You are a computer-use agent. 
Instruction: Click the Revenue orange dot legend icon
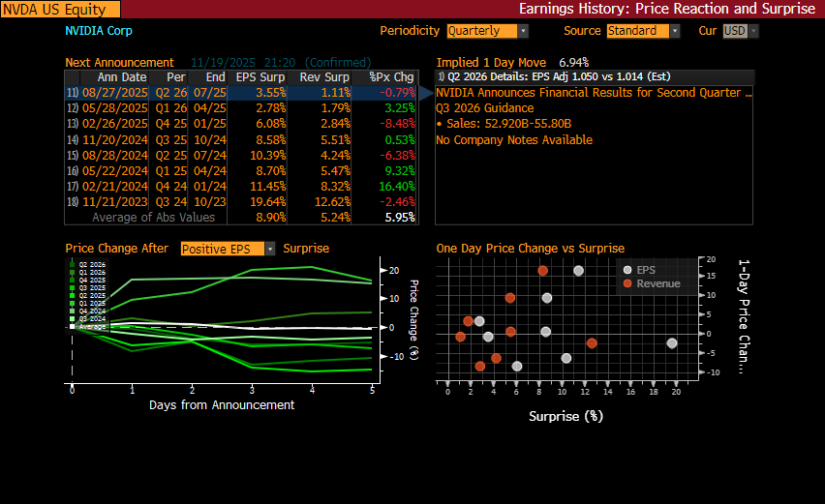tap(627, 283)
